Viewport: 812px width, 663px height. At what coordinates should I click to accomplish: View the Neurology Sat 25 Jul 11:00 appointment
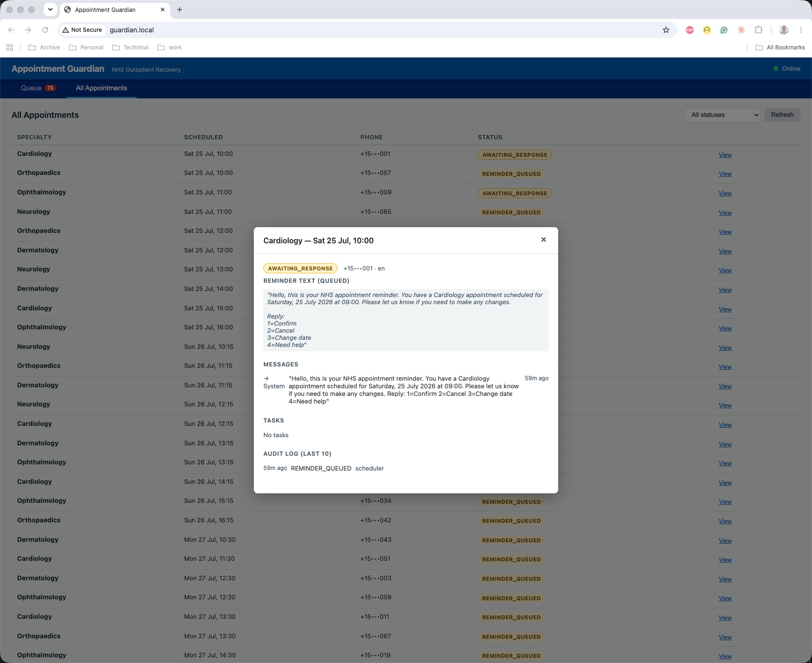click(725, 213)
